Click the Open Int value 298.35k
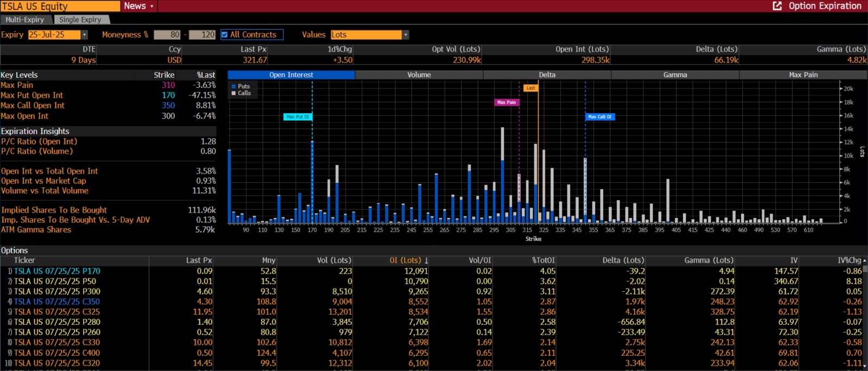 [x=596, y=60]
